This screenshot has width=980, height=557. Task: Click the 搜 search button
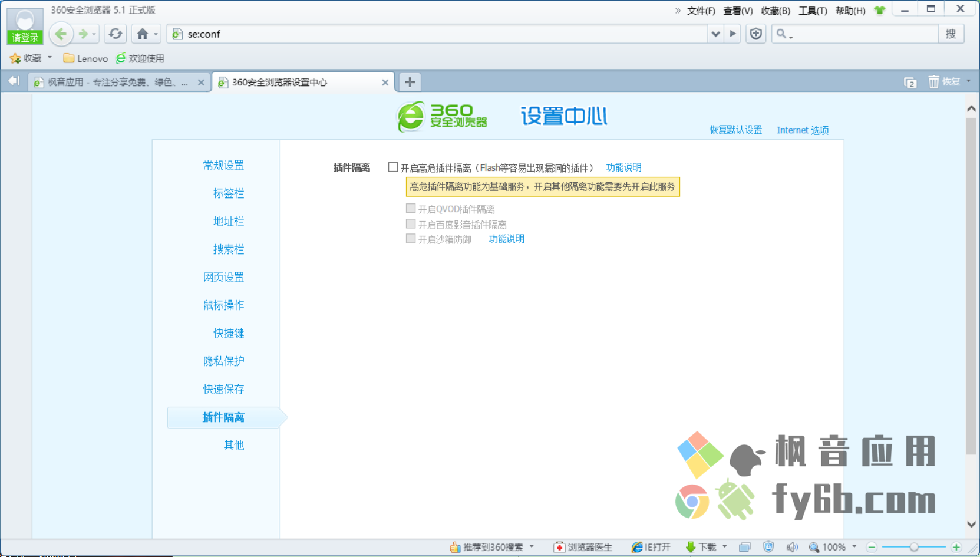coord(951,34)
